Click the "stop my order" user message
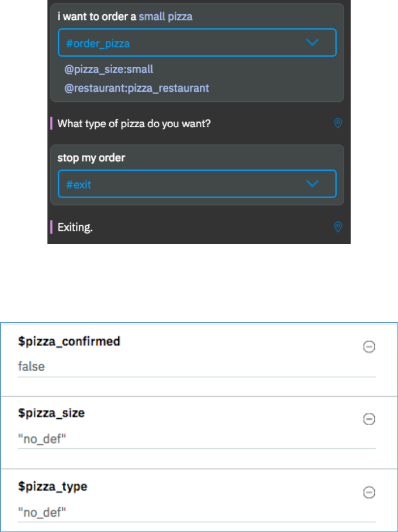Viewport: 398px width, 532px height. tap(91, 158)
